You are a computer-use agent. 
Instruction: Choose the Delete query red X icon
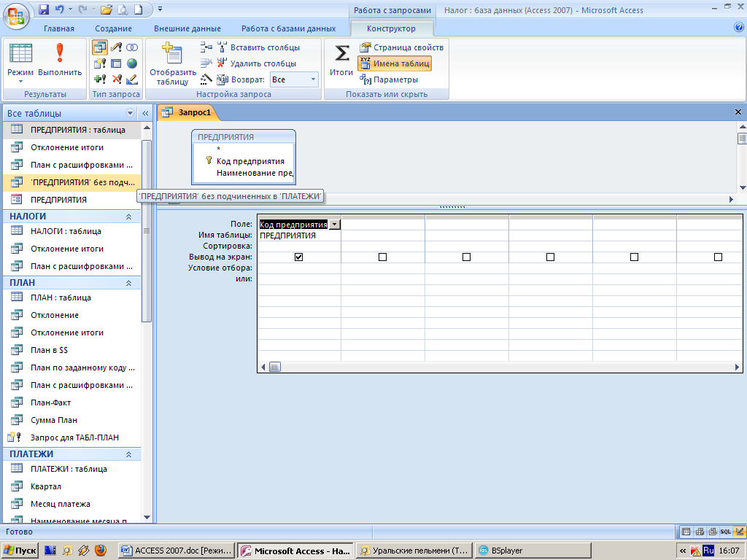[x=116, y=79]
